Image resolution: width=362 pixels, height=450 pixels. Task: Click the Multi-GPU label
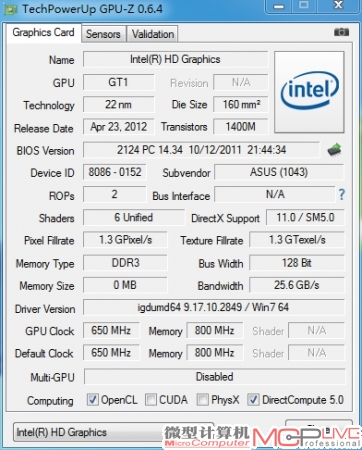coord(52,377)
